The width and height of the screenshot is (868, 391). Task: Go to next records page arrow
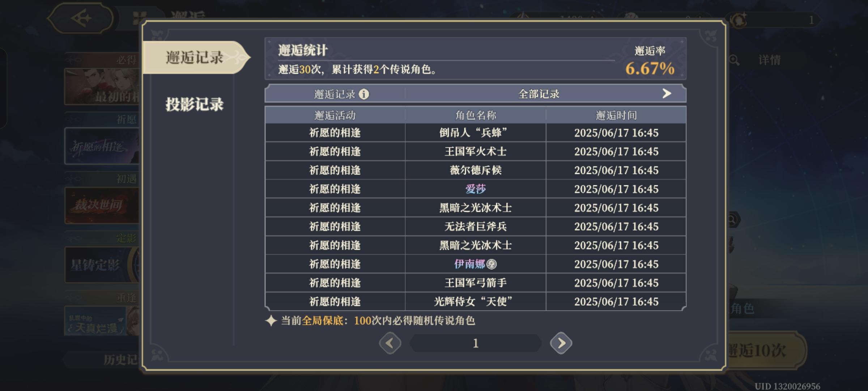[x=561, y=343]
